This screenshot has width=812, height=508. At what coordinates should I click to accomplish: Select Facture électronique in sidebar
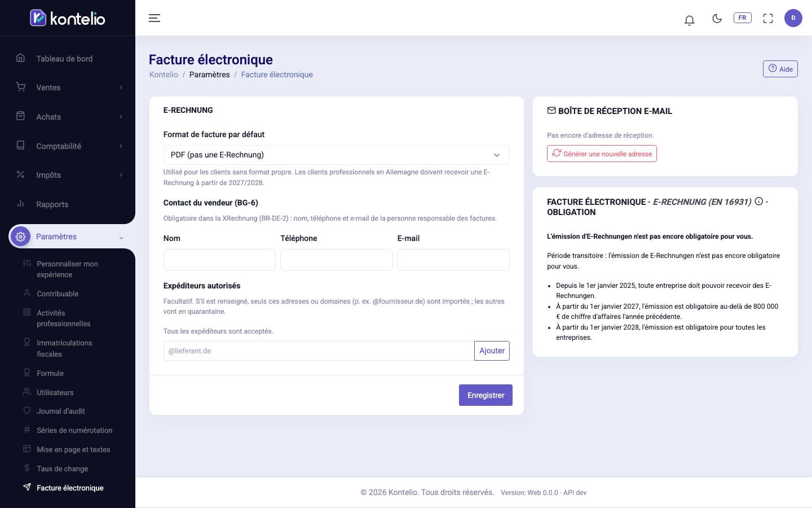[70, 488]
